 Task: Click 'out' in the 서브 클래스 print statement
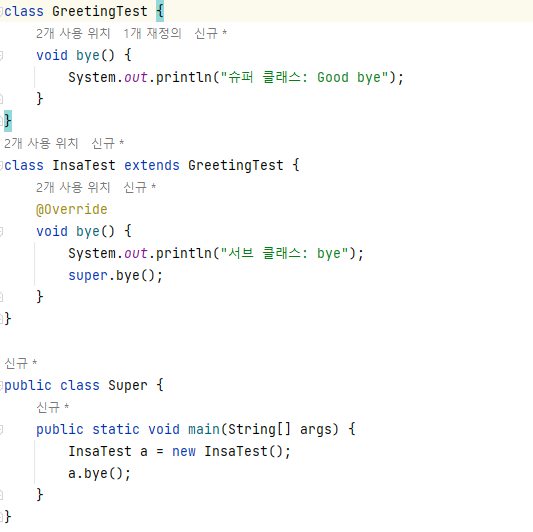(136, 254)
